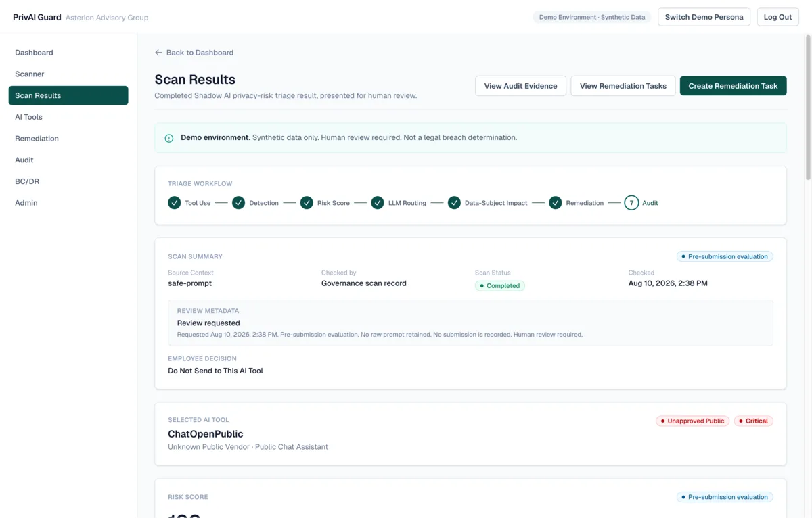
Task: Click the Critical badge
Action: tap(753, 421)
